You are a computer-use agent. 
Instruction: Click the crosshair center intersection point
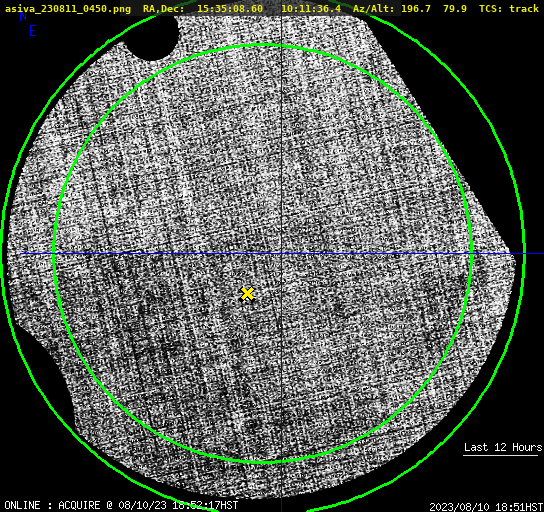coord(281,254)
